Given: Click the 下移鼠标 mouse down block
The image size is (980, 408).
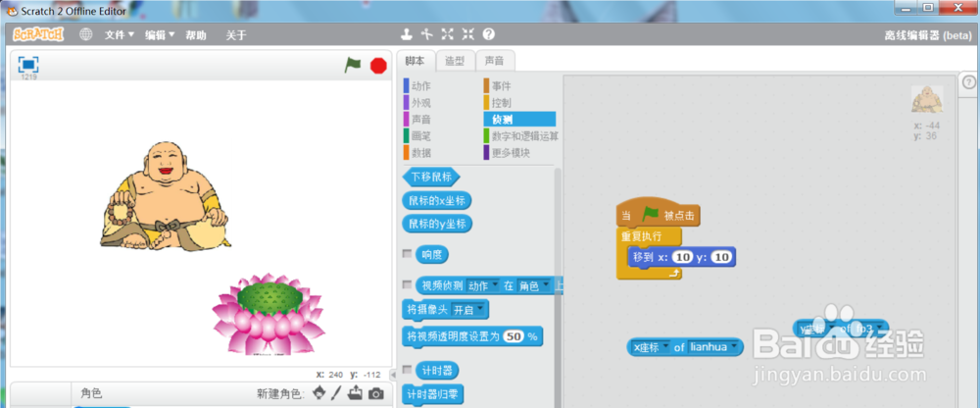Looking at the screenshot, I should click(x=431, y=178).
